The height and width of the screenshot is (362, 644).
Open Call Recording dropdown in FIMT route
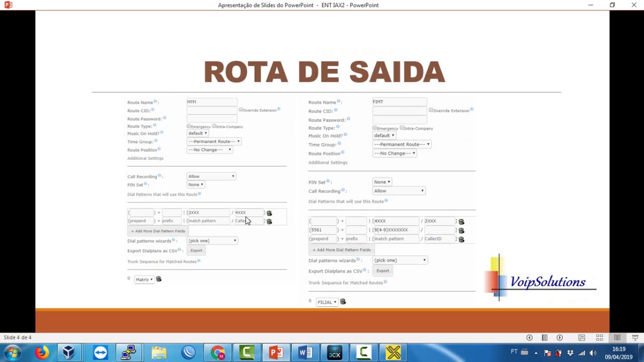click(399, 191)
